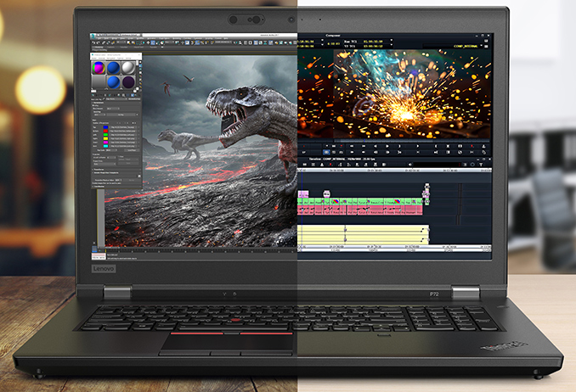Open the COMP_INTERNAL sequence dropdown arrow
Screen dimensions: 576x392
tap(481, 45)
